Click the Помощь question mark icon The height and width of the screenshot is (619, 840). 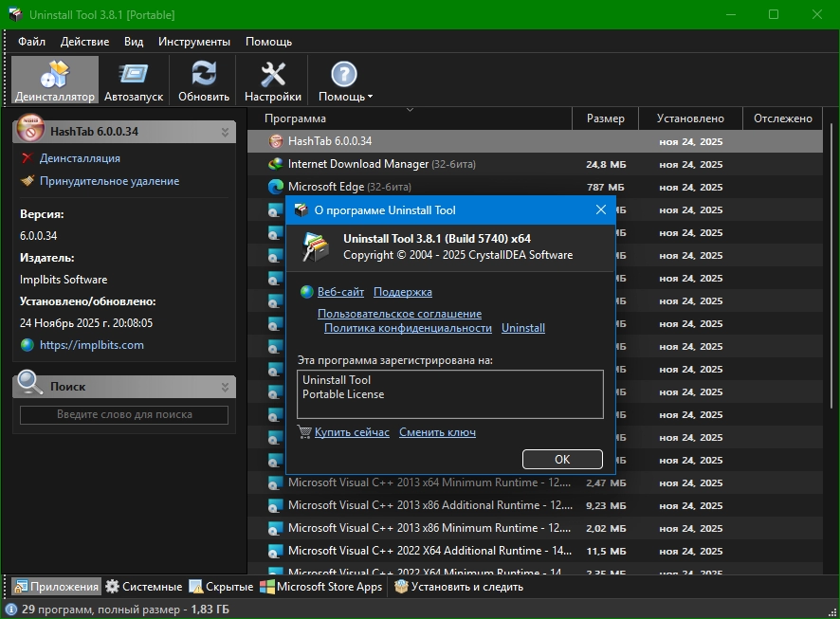[344, 81]
